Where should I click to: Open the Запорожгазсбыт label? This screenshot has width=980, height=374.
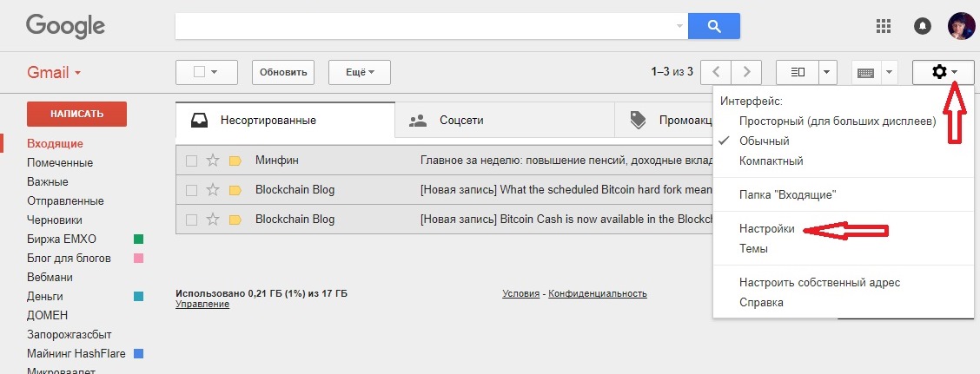[x=70, y=335]
